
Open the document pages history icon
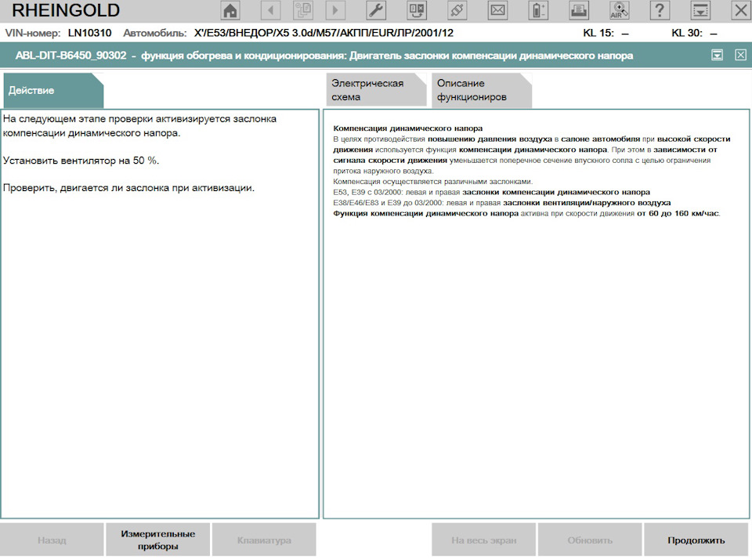(x=303, y=10)
